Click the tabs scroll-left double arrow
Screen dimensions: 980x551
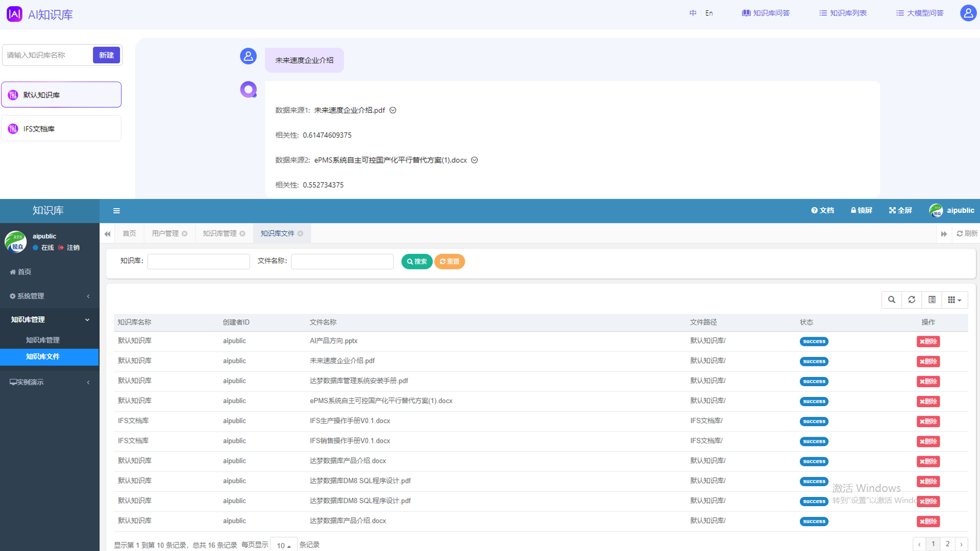pyautogui.click(x=107, y=234)
